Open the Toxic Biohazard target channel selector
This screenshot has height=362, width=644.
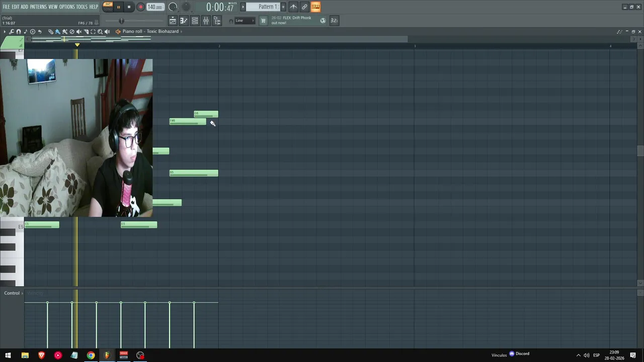118,32
